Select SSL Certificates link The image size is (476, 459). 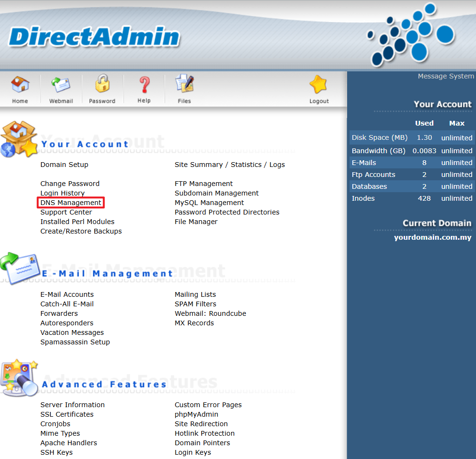coord(67,414)
